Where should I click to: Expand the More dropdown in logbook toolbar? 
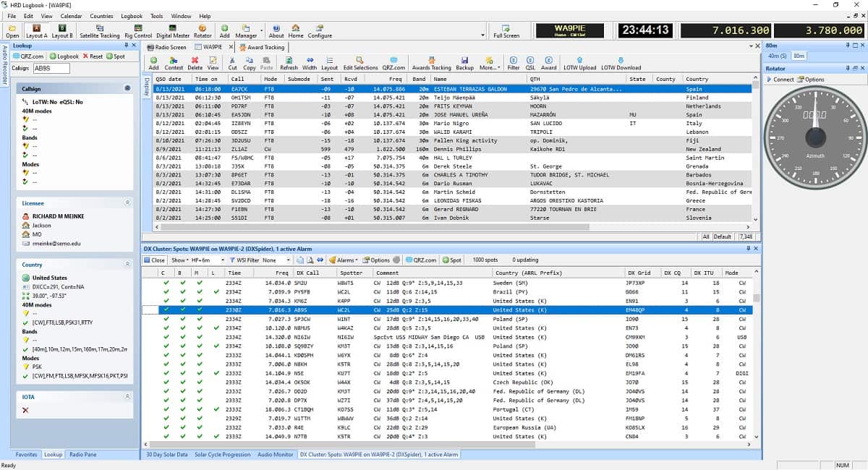pos(488,63)
